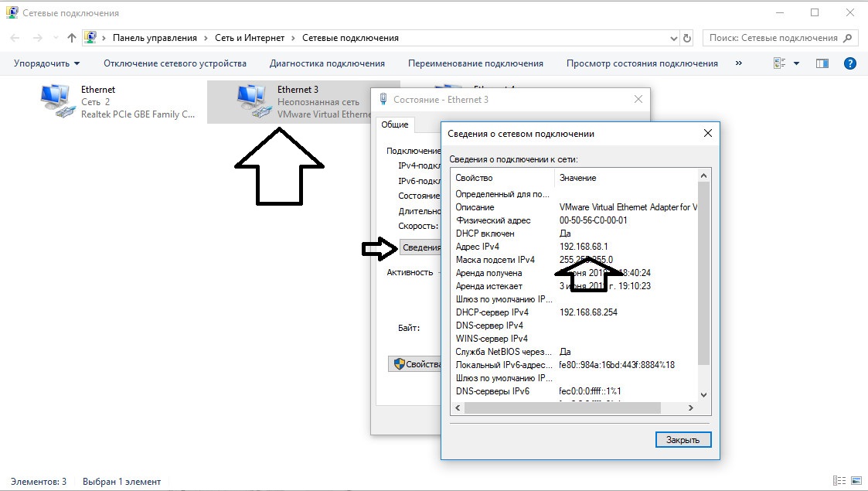Refresh the address bar location
The image size is (868, 491).
687,38
